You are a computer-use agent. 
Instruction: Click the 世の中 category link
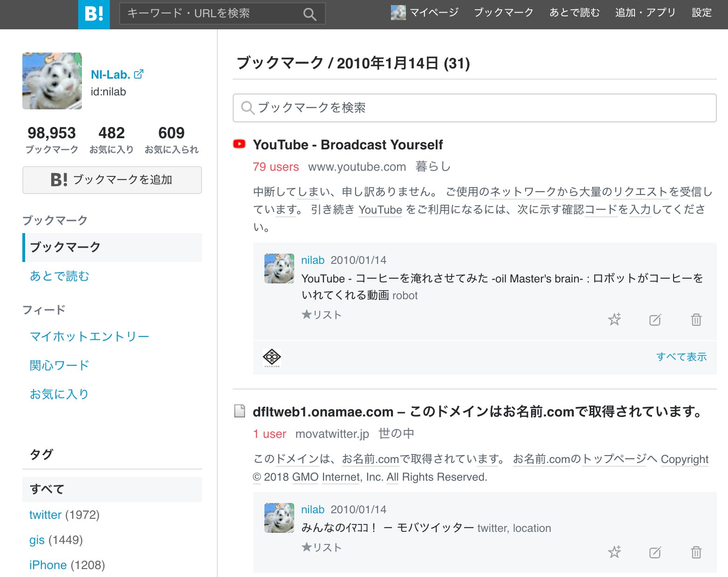396,434
